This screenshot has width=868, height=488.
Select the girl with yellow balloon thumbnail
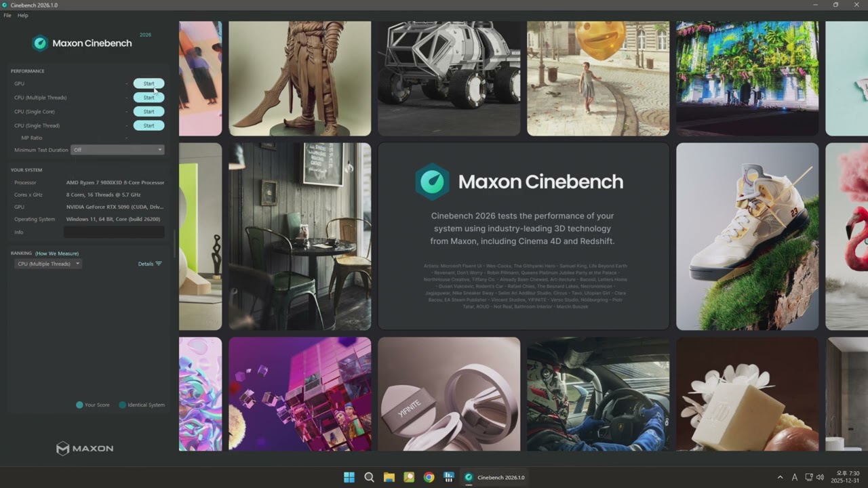598,79
